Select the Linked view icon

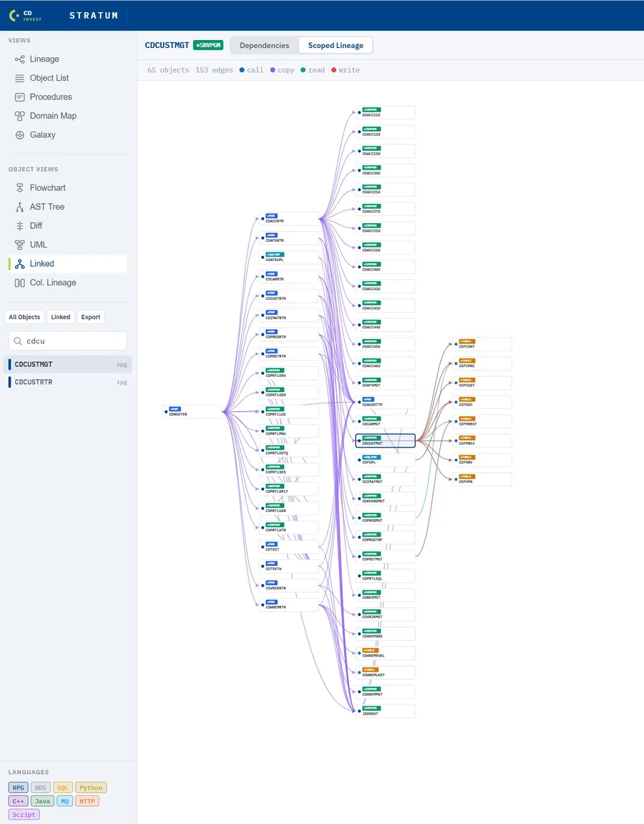pyautogui.click(x=19, y=264)
